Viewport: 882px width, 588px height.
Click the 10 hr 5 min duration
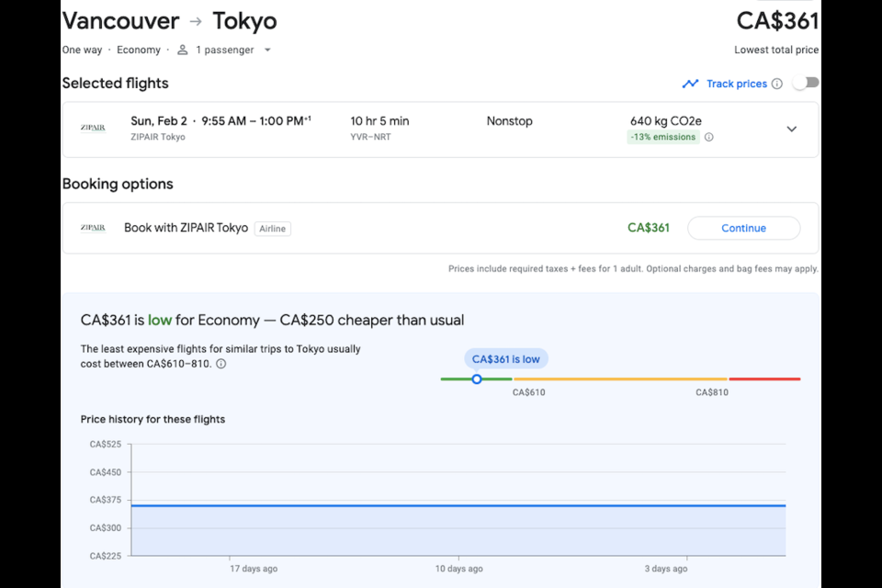point(379,121)
